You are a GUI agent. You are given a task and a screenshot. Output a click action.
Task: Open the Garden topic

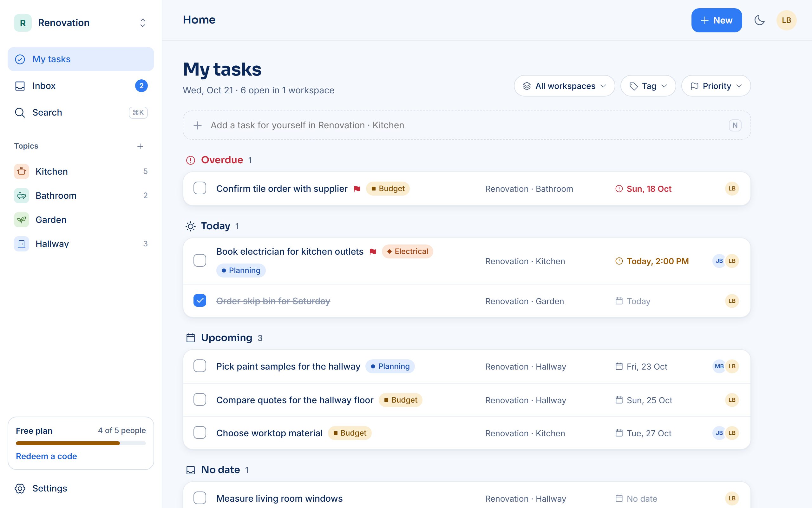(x=81, y=220)
